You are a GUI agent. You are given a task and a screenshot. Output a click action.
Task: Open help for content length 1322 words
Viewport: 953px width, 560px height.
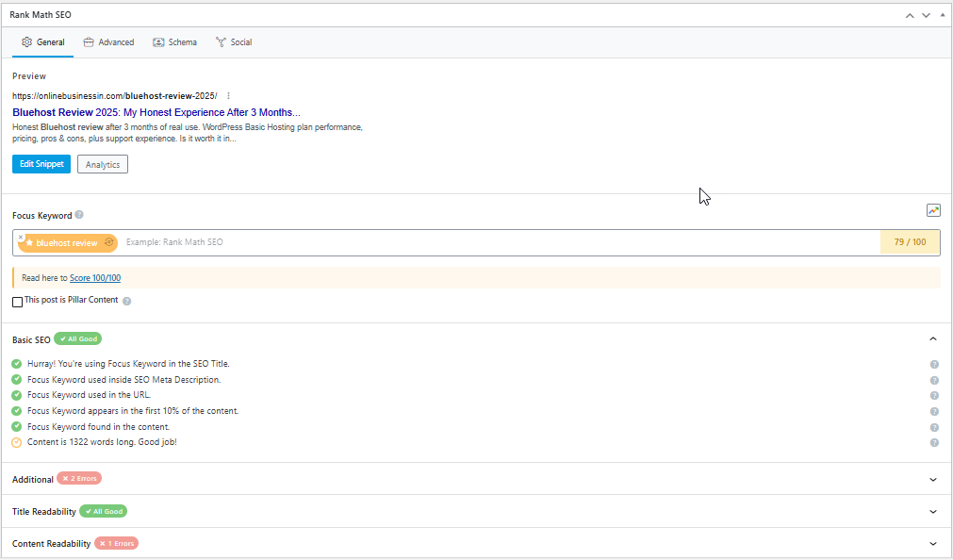click(x=934, y=443)
